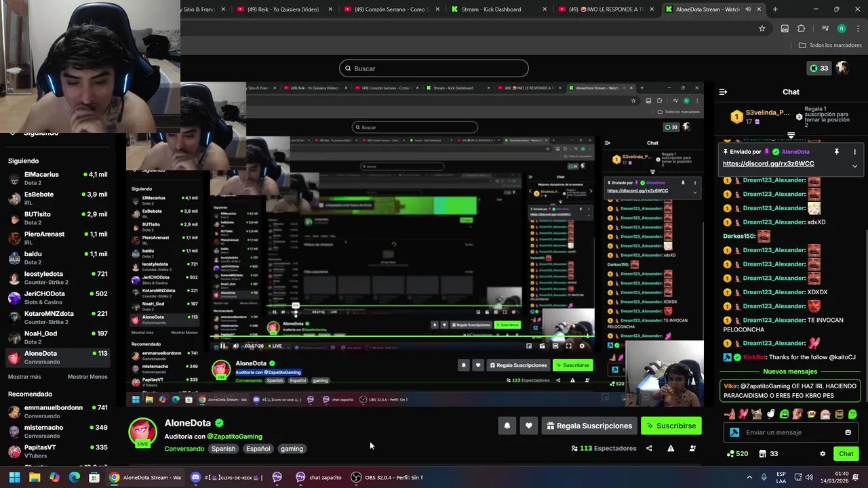
Task: Click 'Mostrar más' under Siguiendo
Action: [x=24, y=377]
